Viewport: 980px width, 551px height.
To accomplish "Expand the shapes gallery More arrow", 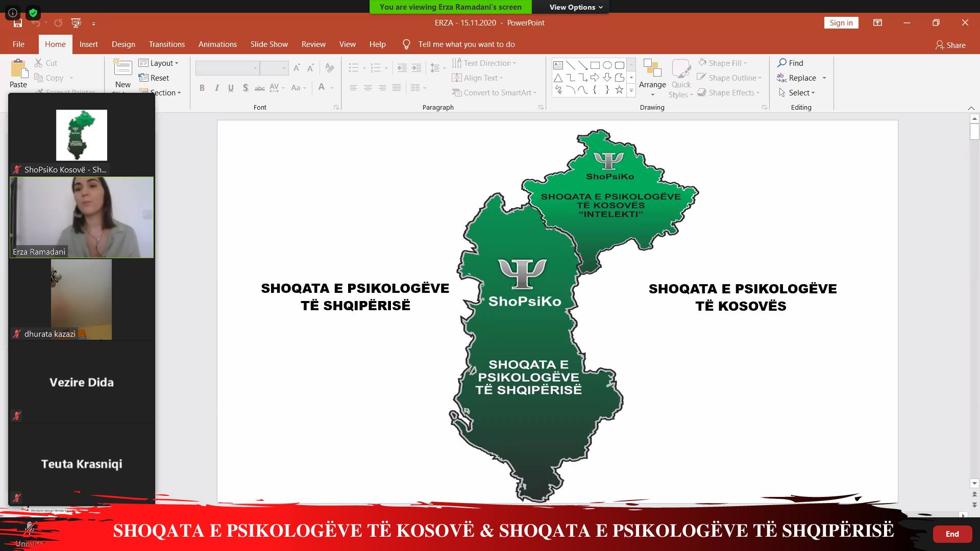I will coord(631,90).
